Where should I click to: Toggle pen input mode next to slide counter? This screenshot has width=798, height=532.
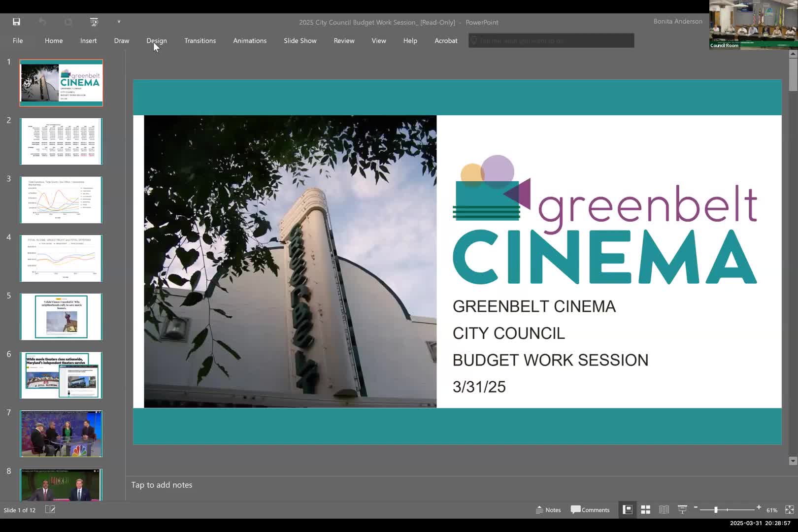pos(50,509)
